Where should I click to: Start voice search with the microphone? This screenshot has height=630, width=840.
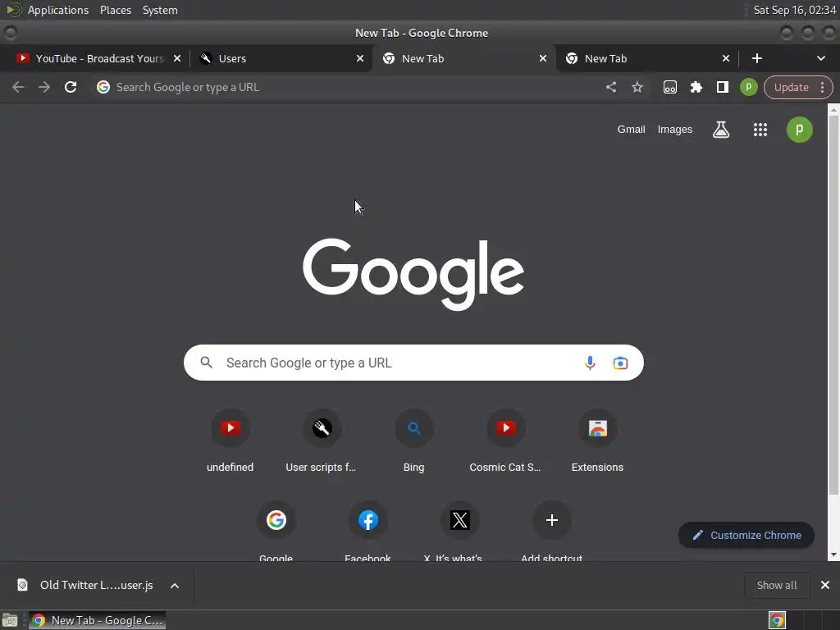pyautogui.click(x=589, y=363)
